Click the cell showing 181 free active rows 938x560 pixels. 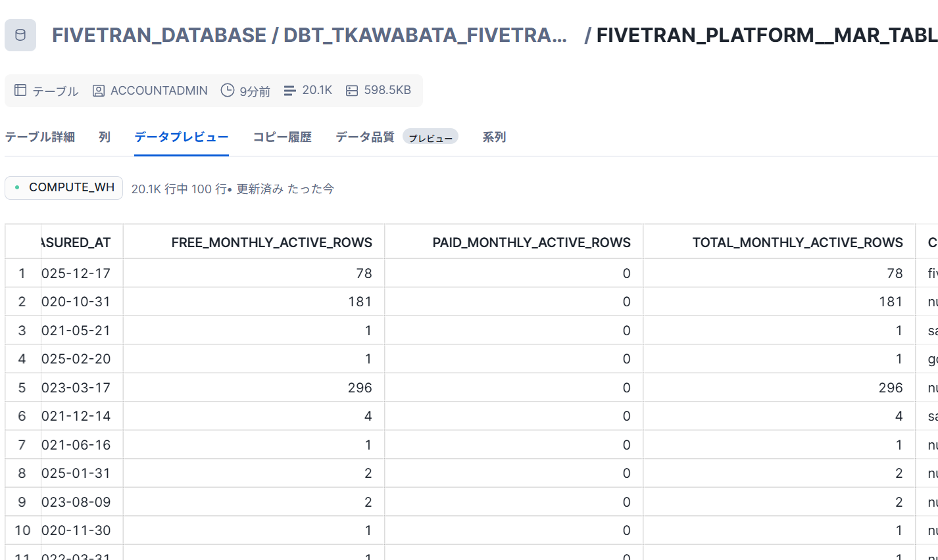point(360,302)
